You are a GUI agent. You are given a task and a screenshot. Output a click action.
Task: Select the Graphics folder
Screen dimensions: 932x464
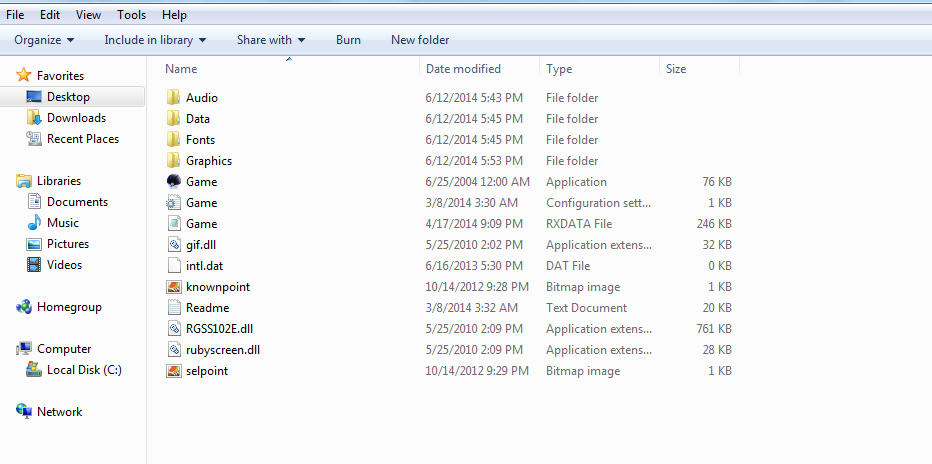[x=208, y=161]
